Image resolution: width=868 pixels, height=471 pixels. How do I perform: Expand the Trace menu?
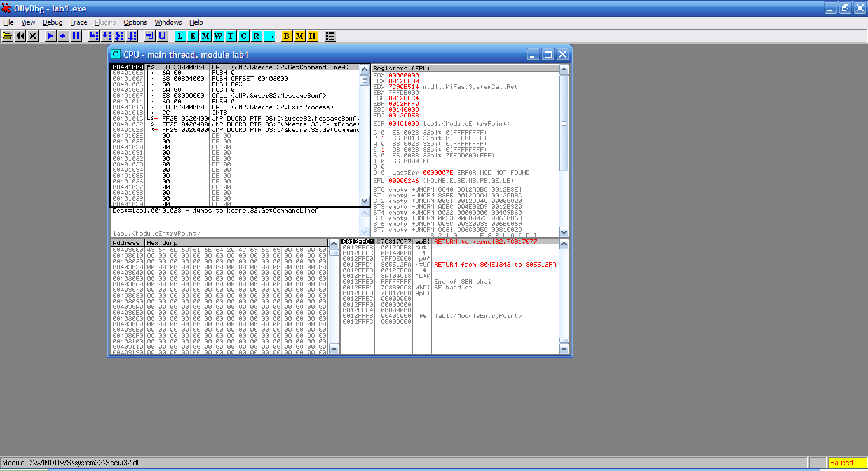79,22
